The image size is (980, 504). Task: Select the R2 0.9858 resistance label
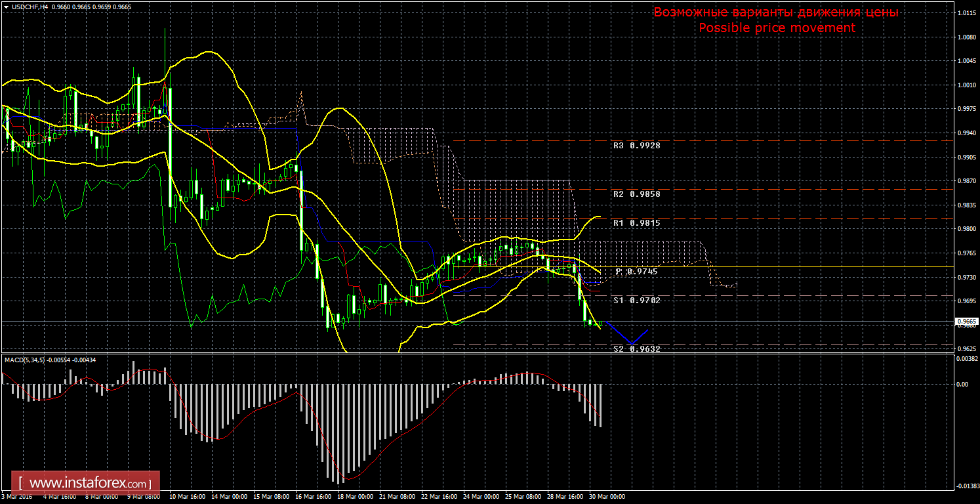click(637, 194)
